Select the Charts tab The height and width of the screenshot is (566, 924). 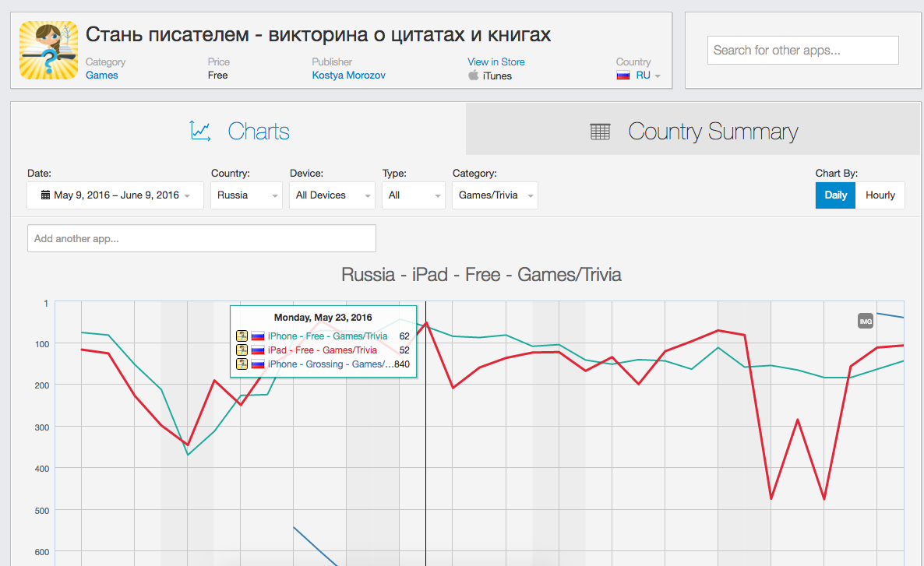tap(259, 131)
